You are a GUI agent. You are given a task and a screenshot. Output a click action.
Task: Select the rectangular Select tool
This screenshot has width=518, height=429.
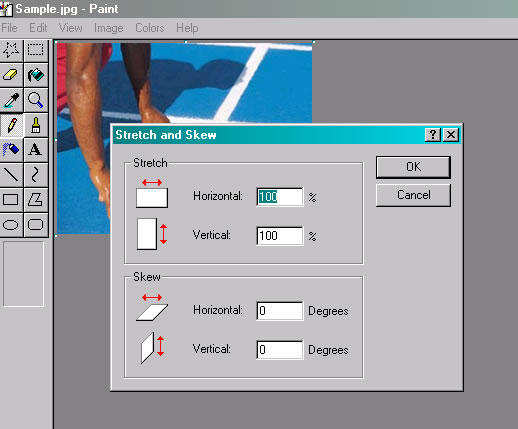(x=36, y=50)
